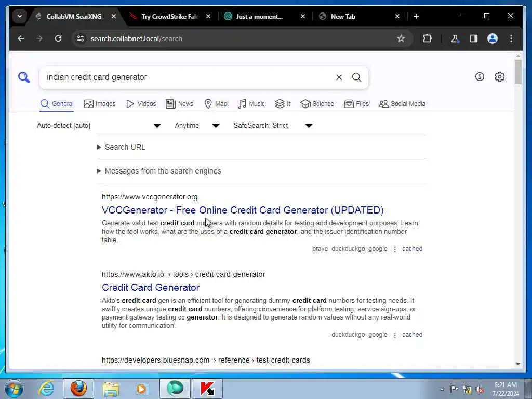Select the News search category
This screenshot has width=532, height=399.
coord(179,104)
